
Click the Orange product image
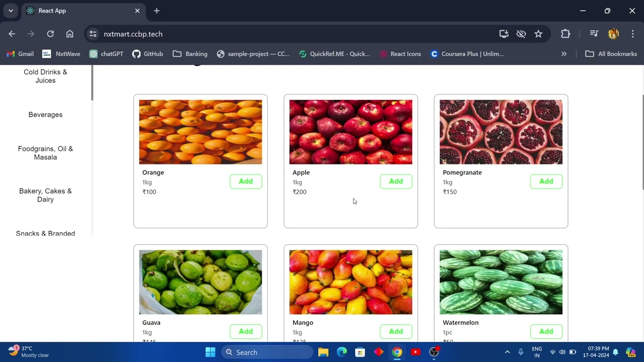point(200,132)
